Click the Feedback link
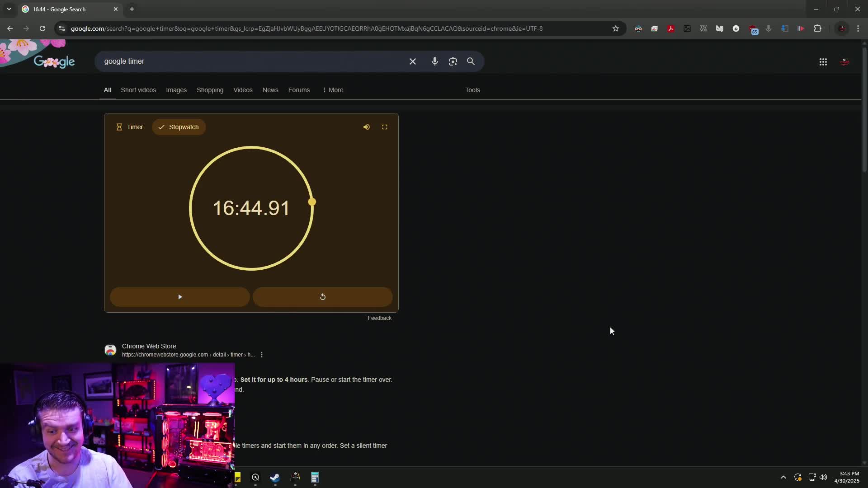 click(x=379, y=318)
